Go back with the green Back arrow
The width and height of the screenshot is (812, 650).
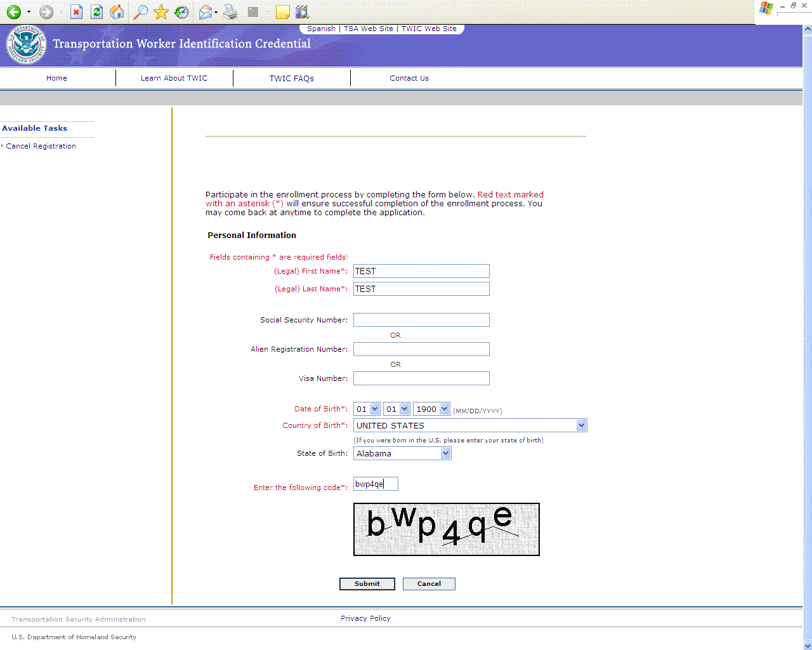(x=13, y=12)
